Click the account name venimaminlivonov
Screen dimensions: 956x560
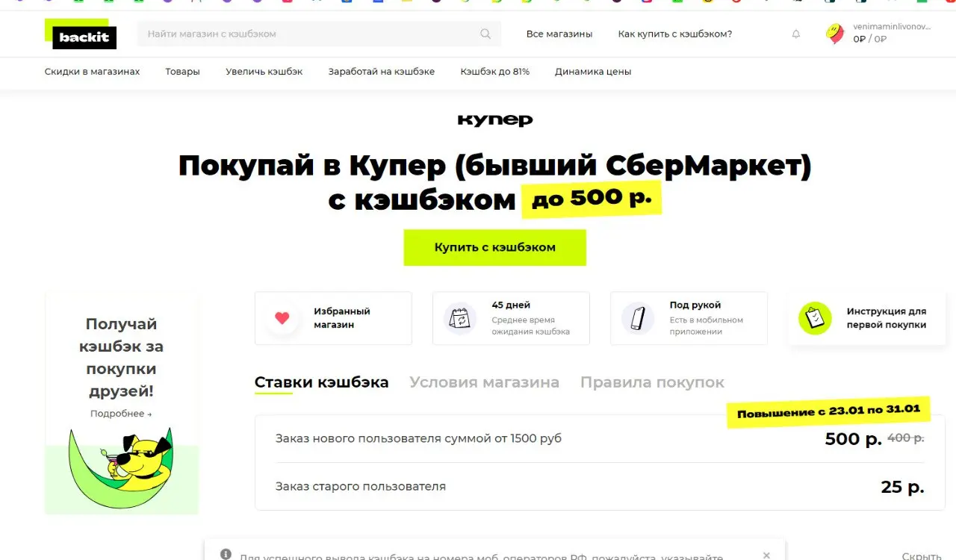892,26
